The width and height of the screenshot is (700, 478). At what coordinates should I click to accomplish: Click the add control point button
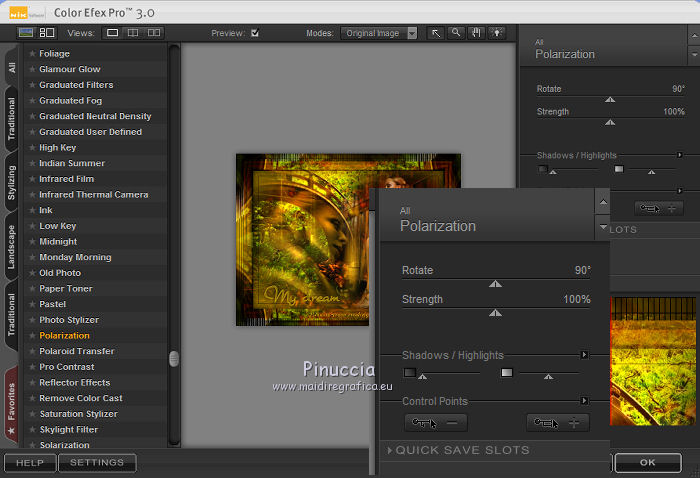tap(557, 423)
